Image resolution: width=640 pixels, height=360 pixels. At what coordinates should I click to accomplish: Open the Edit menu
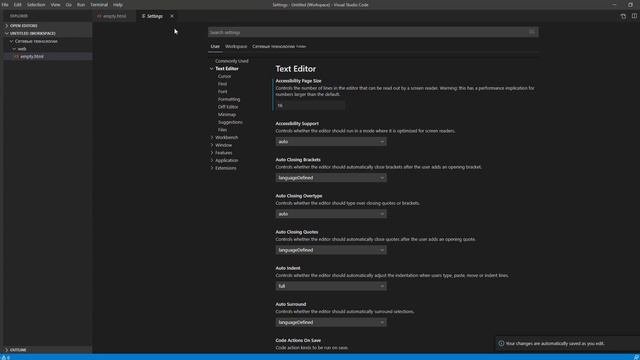point(18,5)
